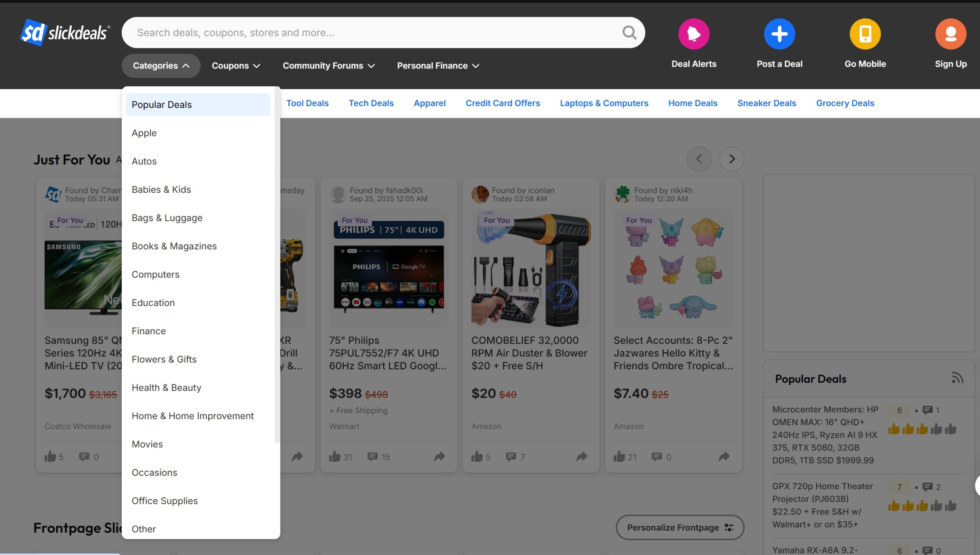Share the COMOBELIEF Air Duster deal
The height and width of the screenshot is (555, 980).
point(582,456)
